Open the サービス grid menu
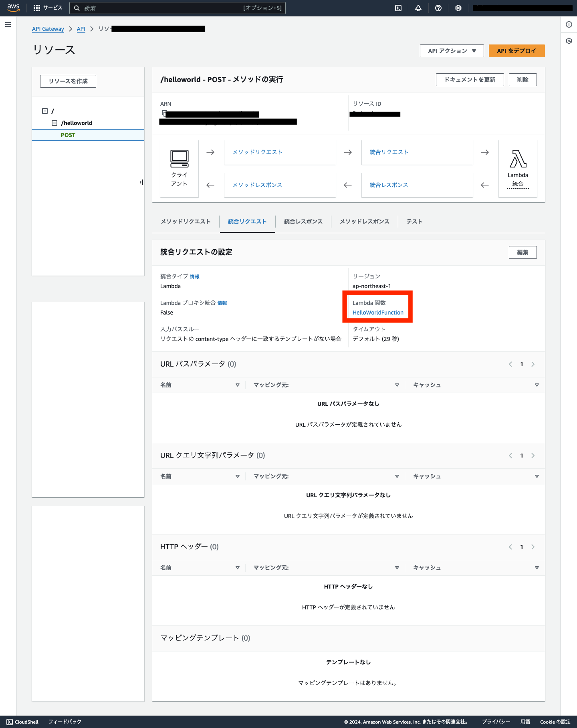Image resolution: width=577 pixels, height=728 pixels. pyautogui.click(x=48, y=8)
